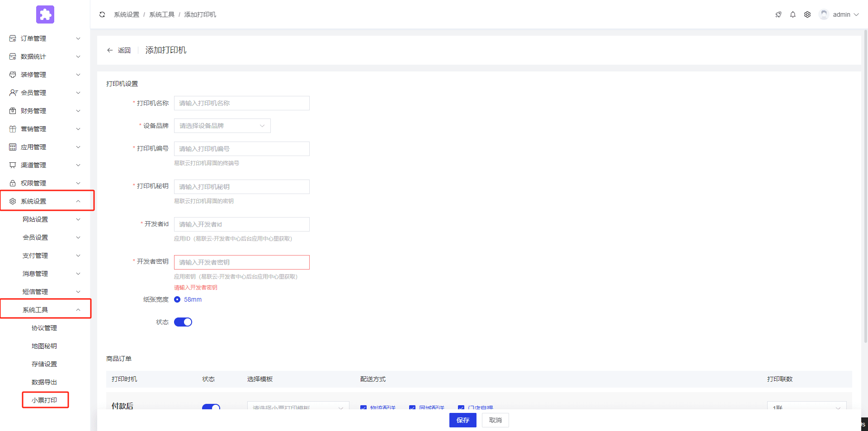Click the 保存 button
The height and width of the screenshot is (431, 868).
[462, 420]
